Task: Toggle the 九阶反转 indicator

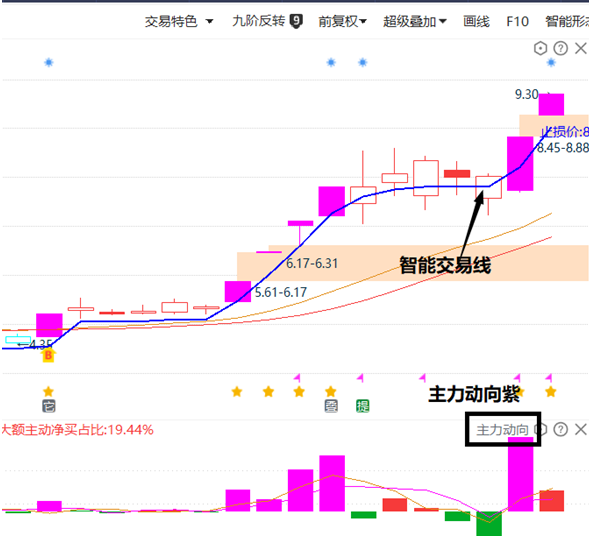Action: click(267, 21)
